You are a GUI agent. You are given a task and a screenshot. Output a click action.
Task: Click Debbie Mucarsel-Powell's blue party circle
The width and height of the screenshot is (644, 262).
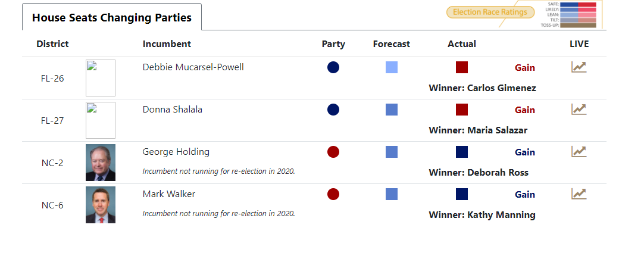333,67
